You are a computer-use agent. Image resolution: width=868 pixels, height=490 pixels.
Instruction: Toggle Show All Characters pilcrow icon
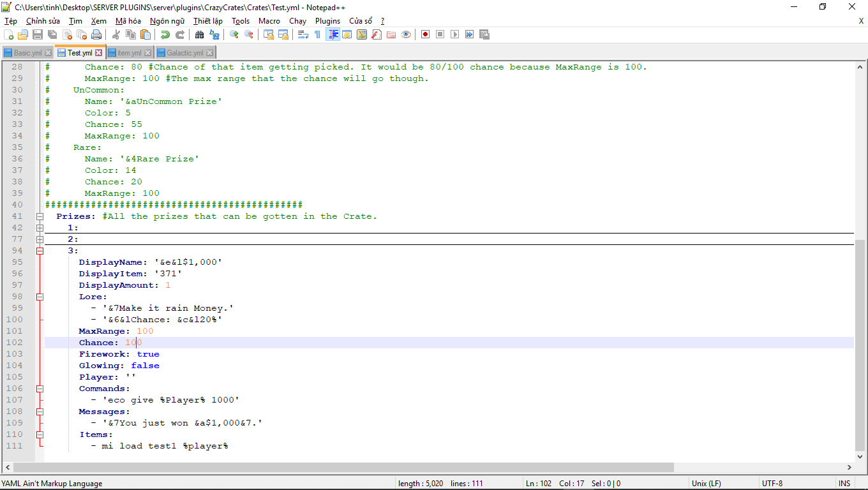click(317, 34)
